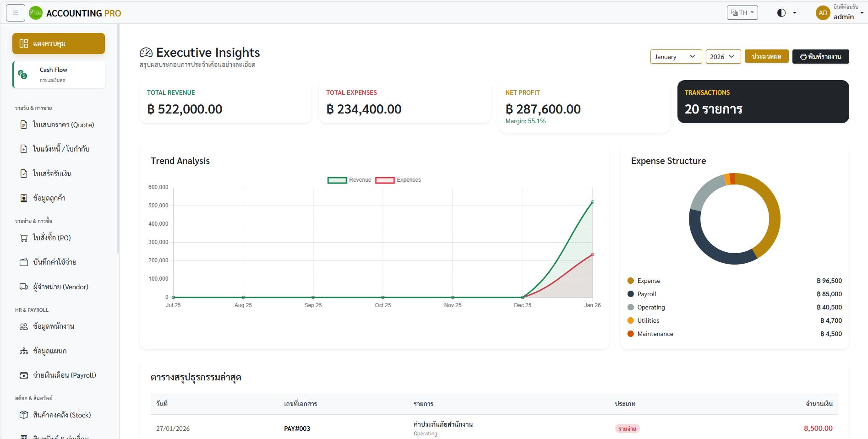Expand the TH language dropdown

tap(742, 13)
